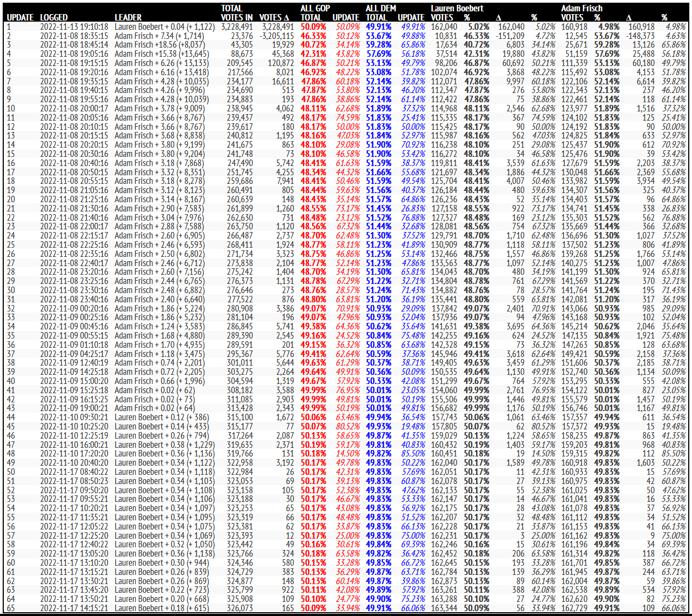Click votes delta value 45,368
Viewport: 692px width, 616px height.
(283, 54)
